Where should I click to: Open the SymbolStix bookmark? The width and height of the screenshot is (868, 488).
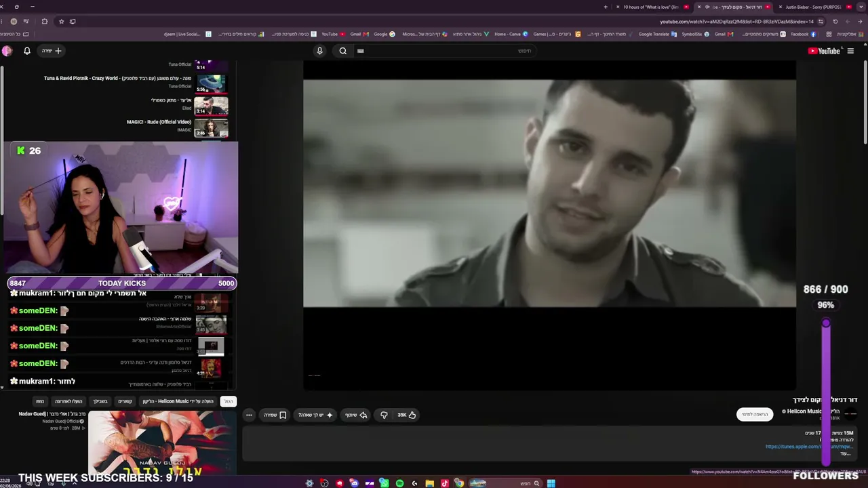pyautogui.click(x=695, y=34)
